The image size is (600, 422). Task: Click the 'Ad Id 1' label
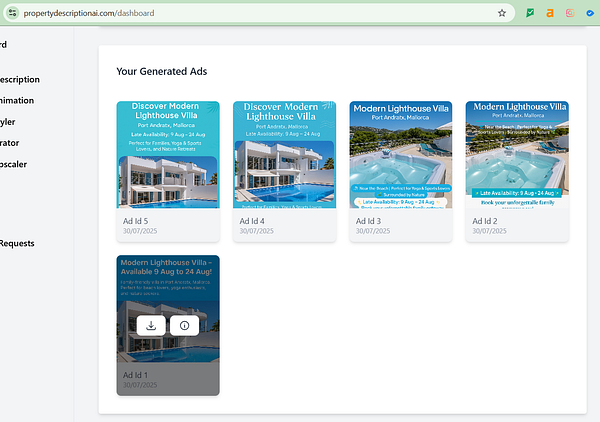tap(135, 375)
